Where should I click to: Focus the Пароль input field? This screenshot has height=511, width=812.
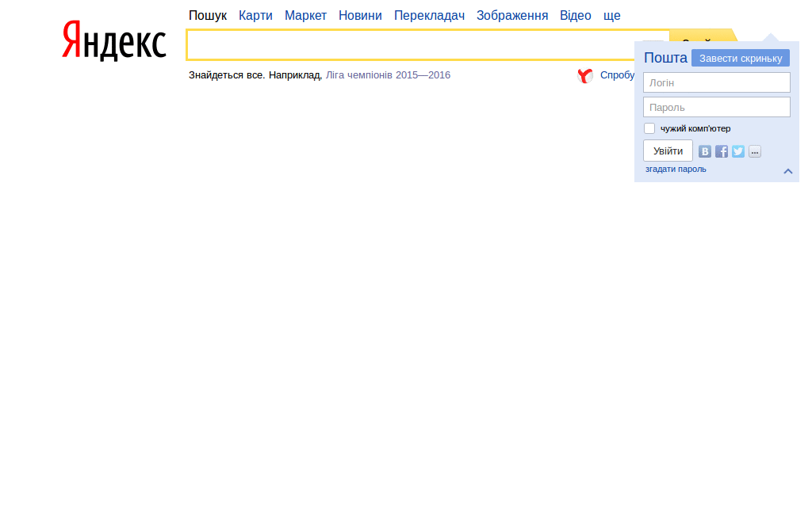tap(717, 107)
